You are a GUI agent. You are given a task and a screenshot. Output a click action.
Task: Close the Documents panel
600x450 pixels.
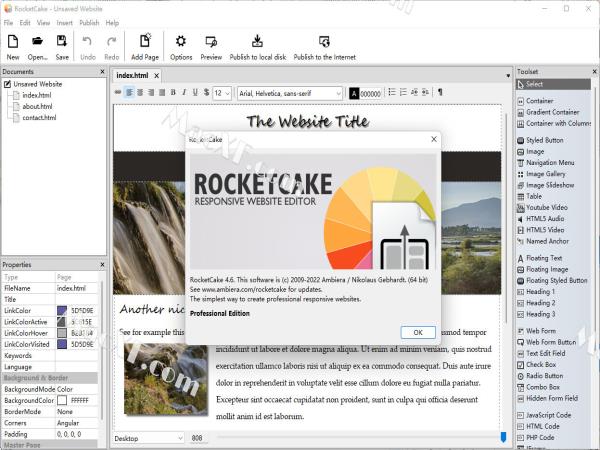(x=102, y=72)
